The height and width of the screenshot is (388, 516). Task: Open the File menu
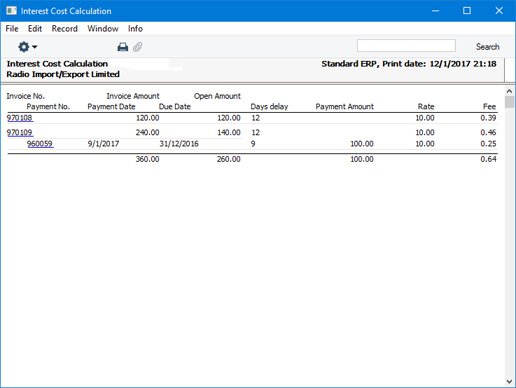(x=12, y=29)
